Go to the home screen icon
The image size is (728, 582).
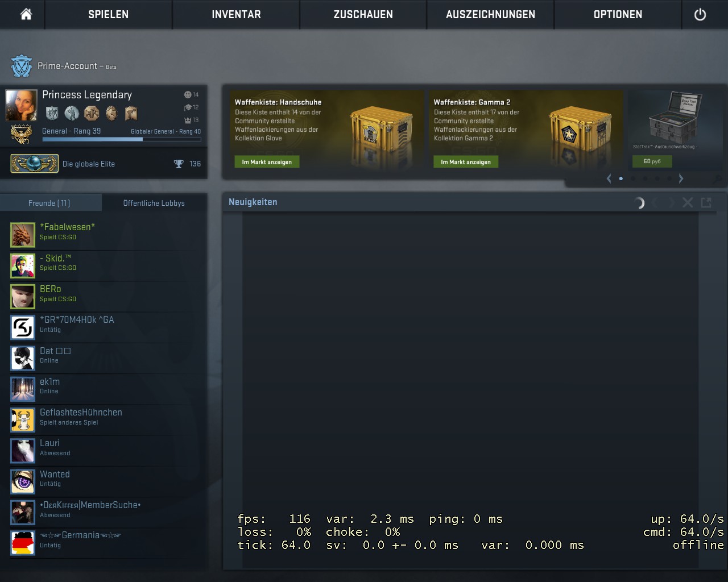pos(26,14)
